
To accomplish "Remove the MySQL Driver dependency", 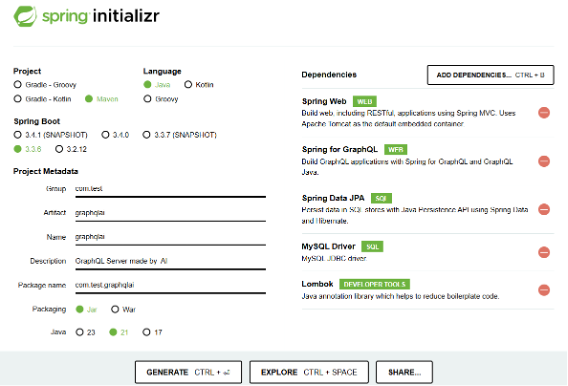I will point(544,252).
